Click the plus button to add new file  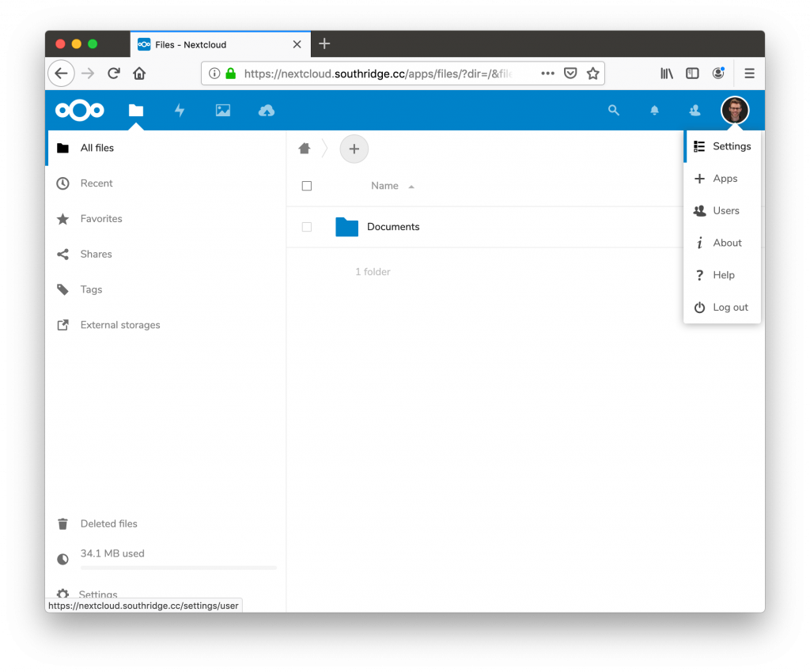click(354, 149)
